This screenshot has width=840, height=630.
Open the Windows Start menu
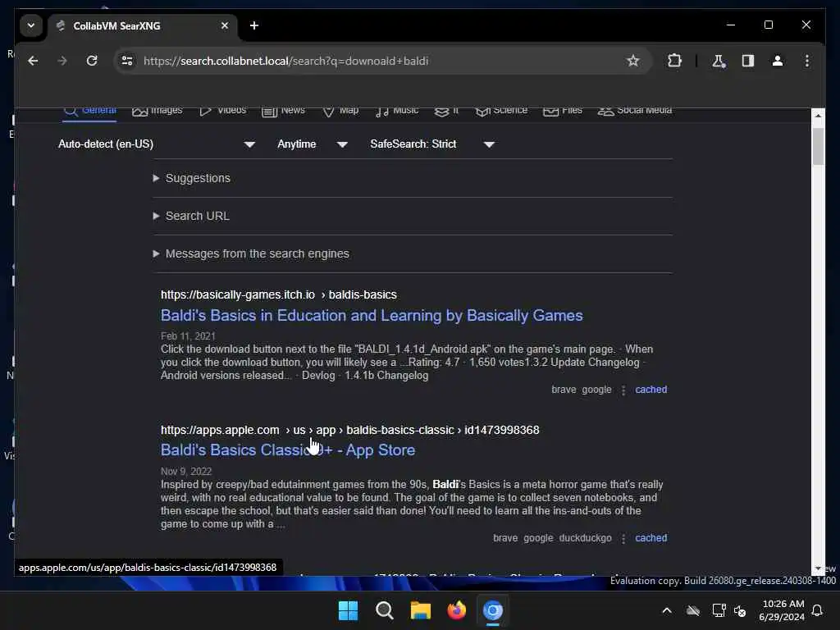pos(348,610)
